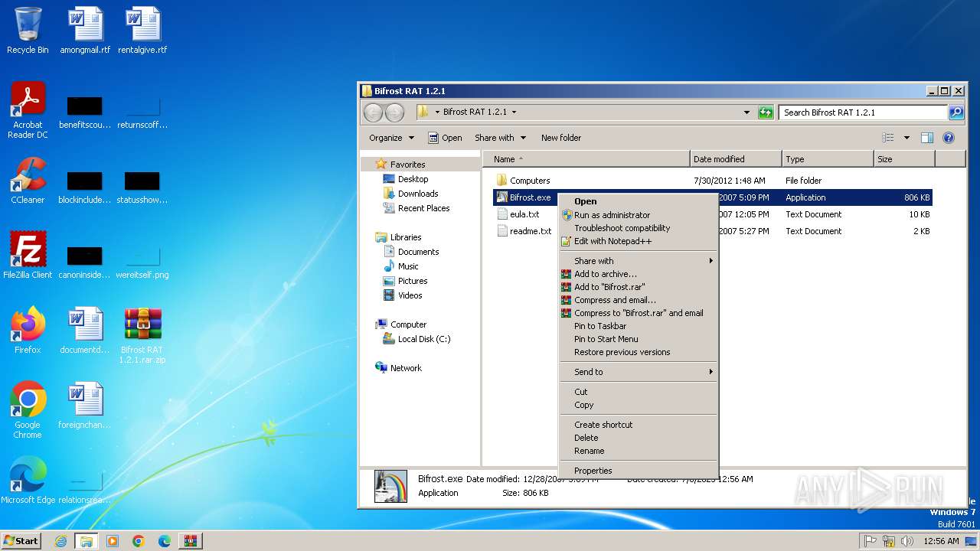Screen dimensions: 980x551
Task: Choose Copy in the context menu
Action: coord(639,405)
